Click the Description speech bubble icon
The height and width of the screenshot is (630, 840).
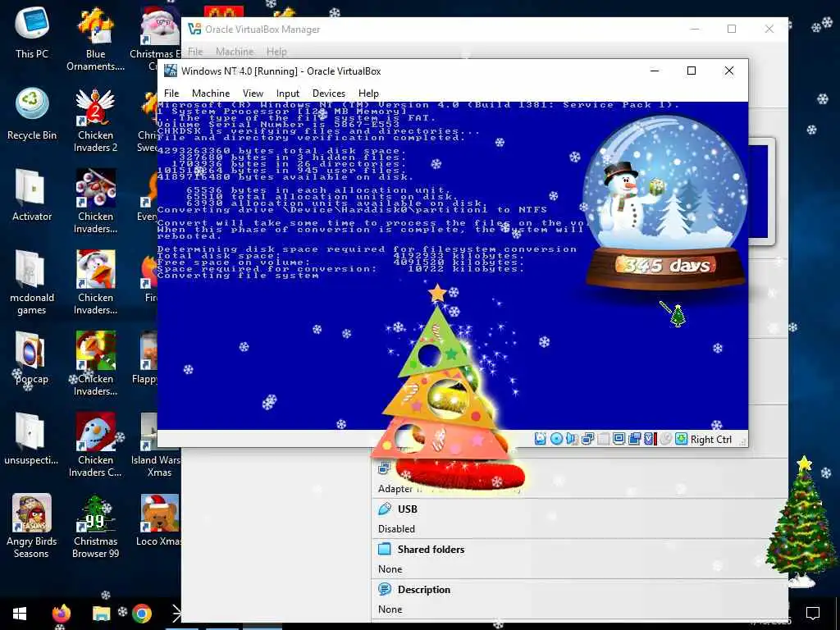[385, 589]
